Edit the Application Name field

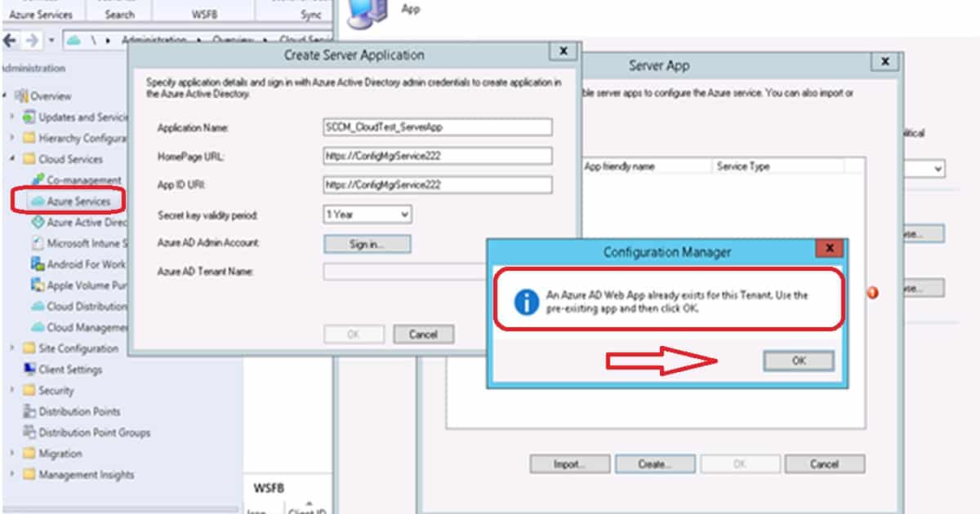(438, 127)
